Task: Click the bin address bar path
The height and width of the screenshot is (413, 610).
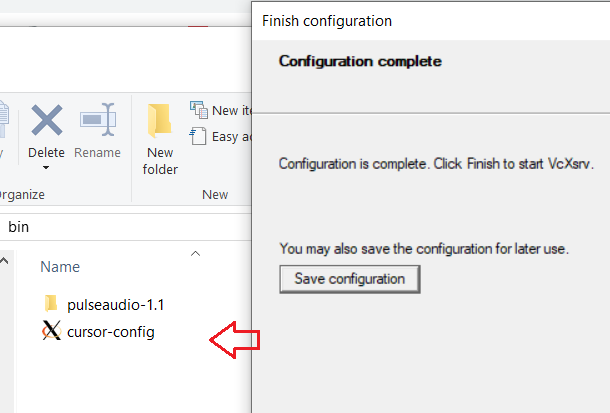Action: point(18,227)
